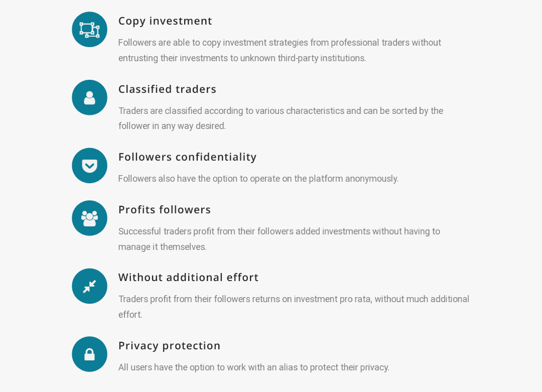This screenshot has height=392, width=542.
Task: Click the Followers confidentiality pocket icon
Action: 89,166
